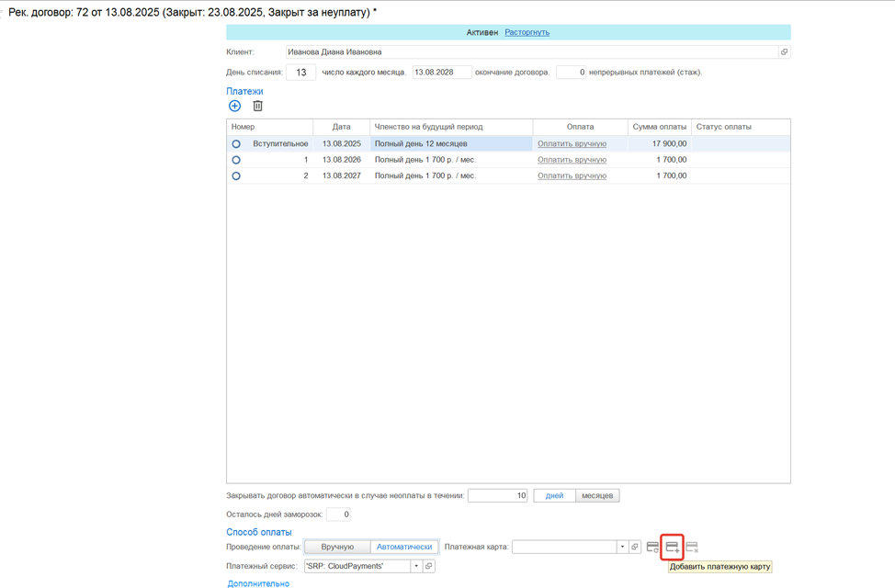The height and width of the screenshot is (588, 895).
Task: Add a new payment with plus icon
Action: point(234,106)
